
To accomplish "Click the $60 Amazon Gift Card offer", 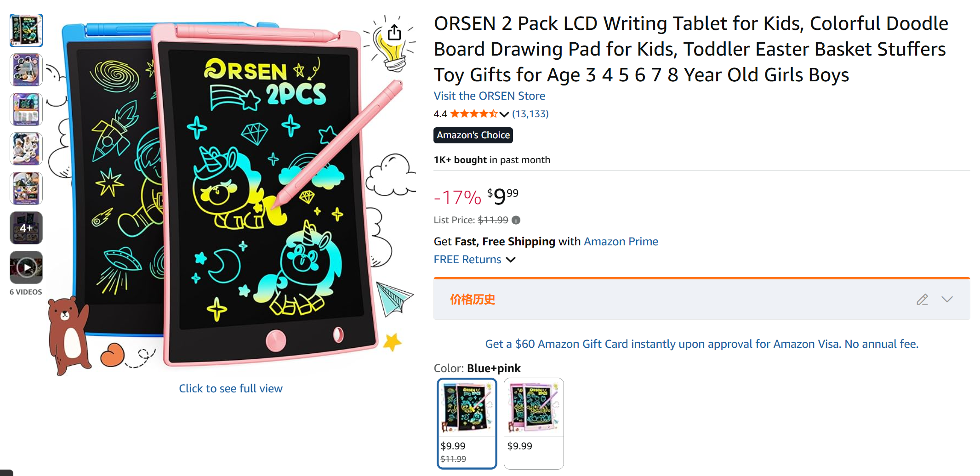I will pos(701,344).
